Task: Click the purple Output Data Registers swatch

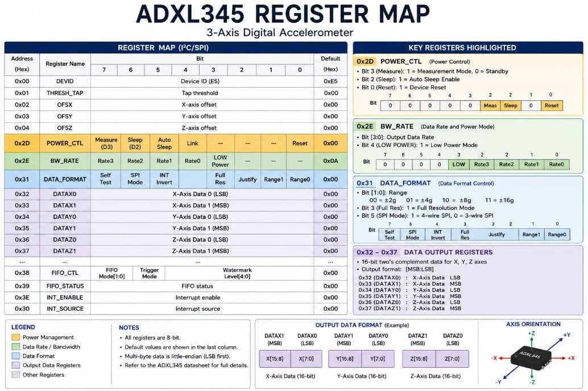Action: (x=15, y=365)
